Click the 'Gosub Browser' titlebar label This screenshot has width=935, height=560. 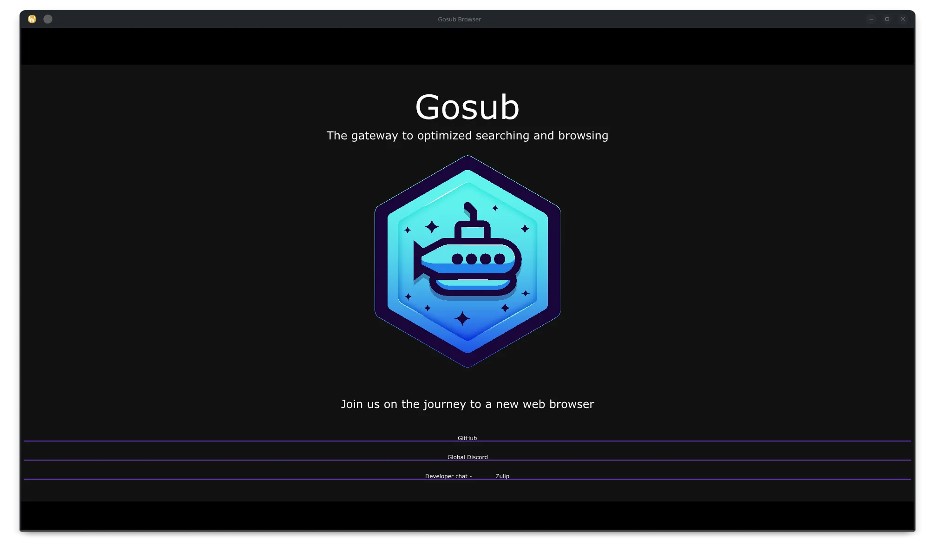[x=460, y=19]
